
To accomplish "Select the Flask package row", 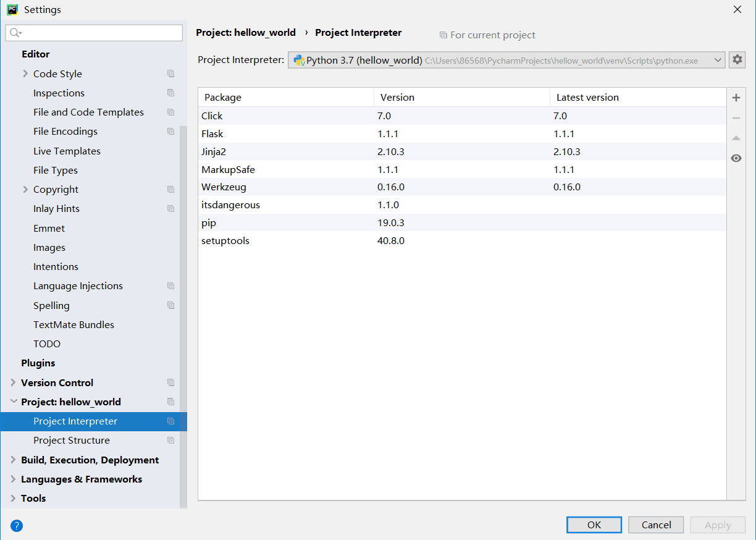I will pyautogui.click(x=462, y=133).
